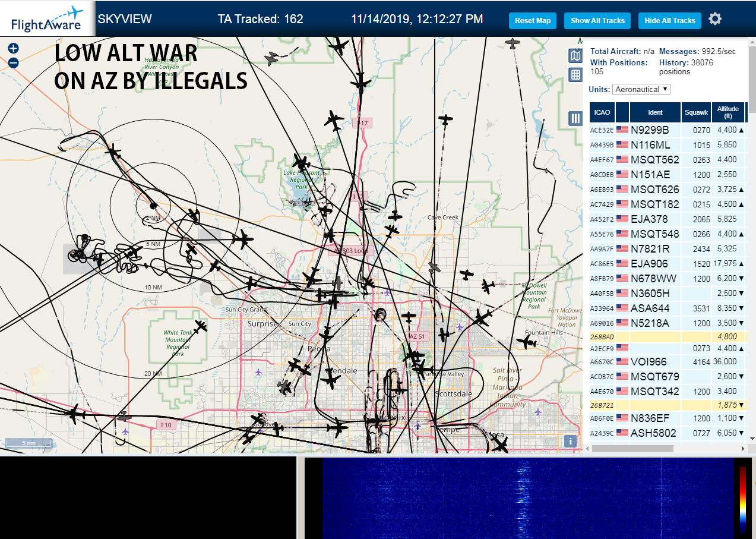756x539 pixels.
Task: Select the MSQT182 aircraft row
Action: coord(668,204)
